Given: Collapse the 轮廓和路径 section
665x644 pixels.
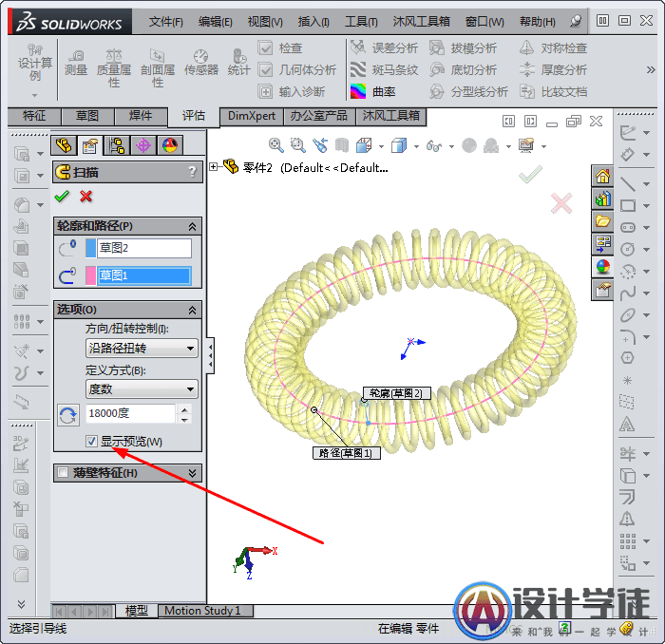Looking at the screenshot, I should pyautogui.click(x=192, y=226).
